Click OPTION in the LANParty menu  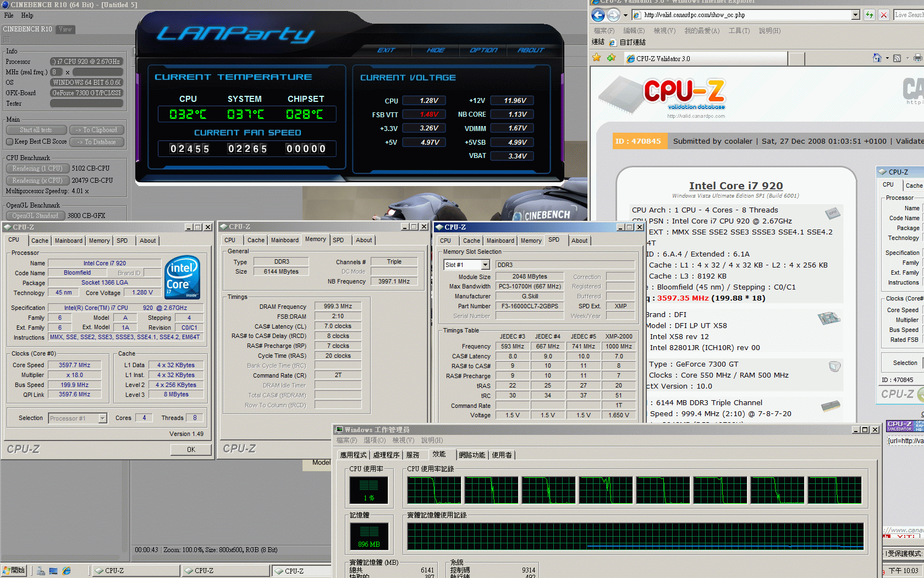(483, 50)
